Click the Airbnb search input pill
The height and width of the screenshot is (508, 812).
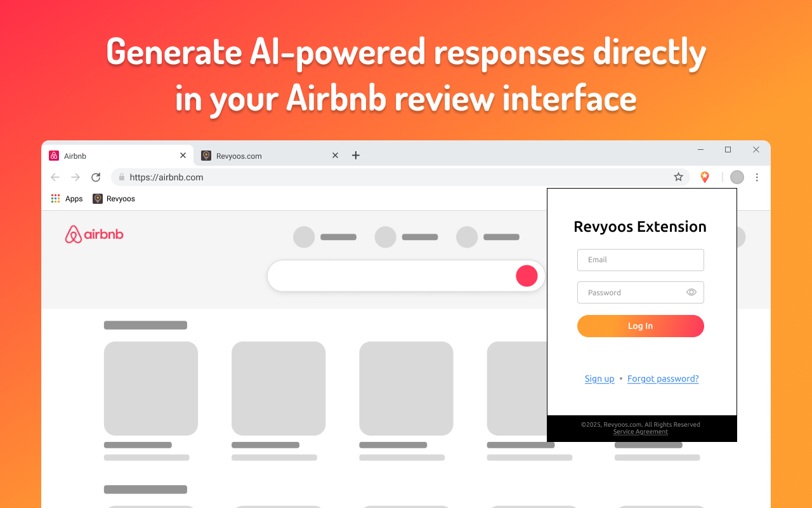point(406,276)
